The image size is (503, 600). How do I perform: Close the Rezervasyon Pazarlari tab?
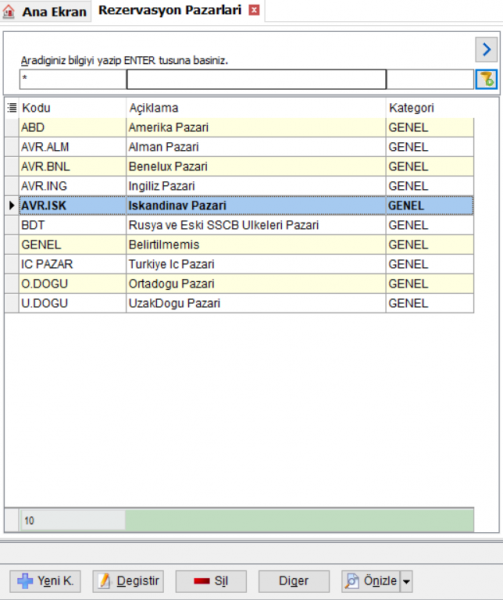tap(254, 10)
